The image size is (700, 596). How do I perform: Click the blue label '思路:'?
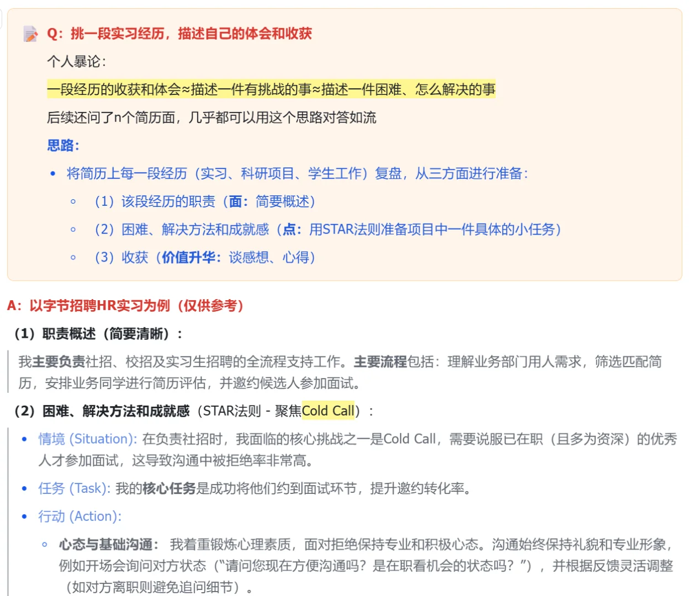coord(63,146)
